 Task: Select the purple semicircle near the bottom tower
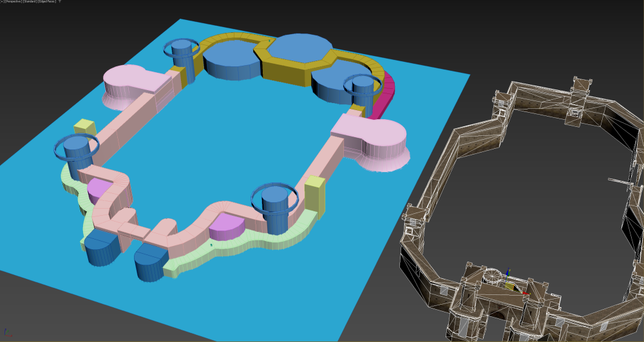(227, 225)
